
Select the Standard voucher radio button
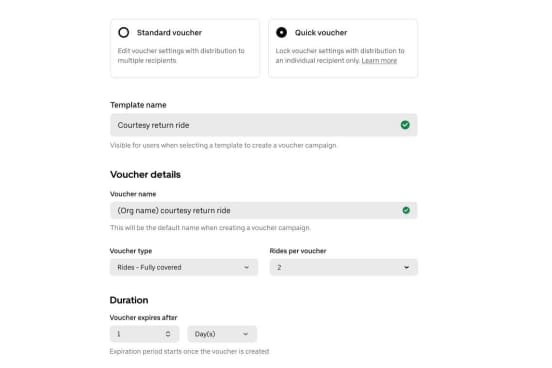[124, 32]
